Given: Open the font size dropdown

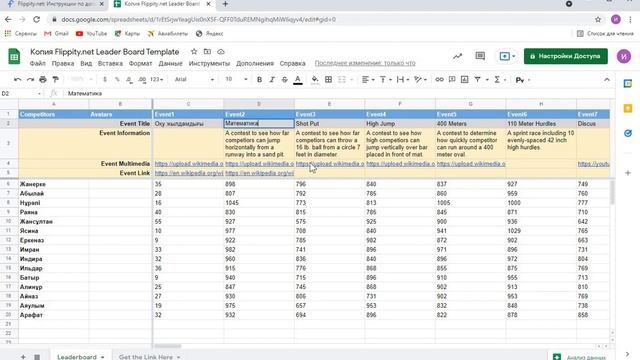Looking at the screenshot, I should point(236,80).
